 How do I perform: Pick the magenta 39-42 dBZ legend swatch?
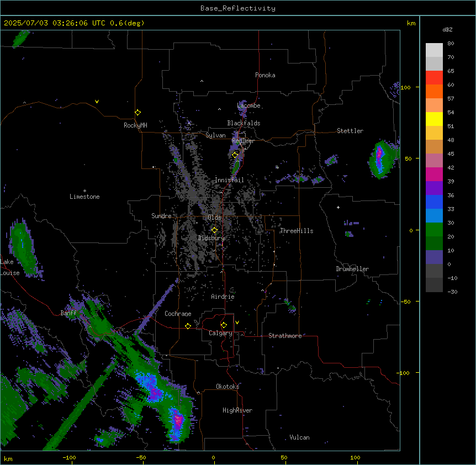pyautogui.click(x=434, y=175)
